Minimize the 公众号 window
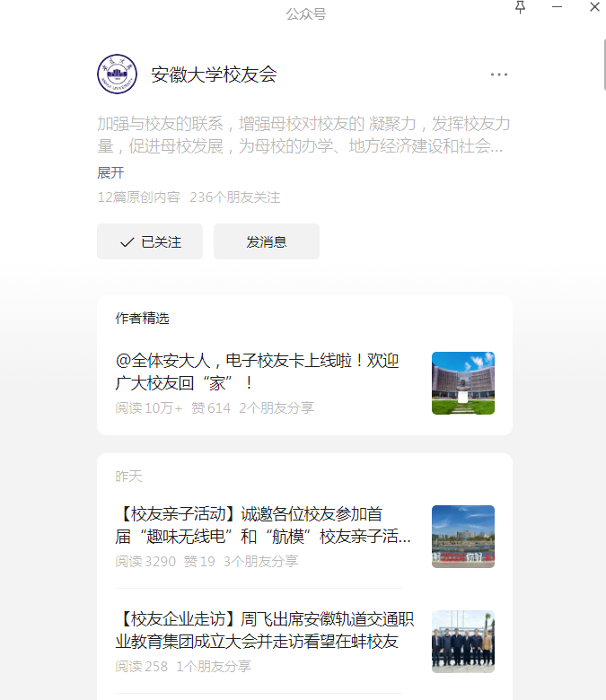Screen dimensions: 606x700 (x=557, y=6)
